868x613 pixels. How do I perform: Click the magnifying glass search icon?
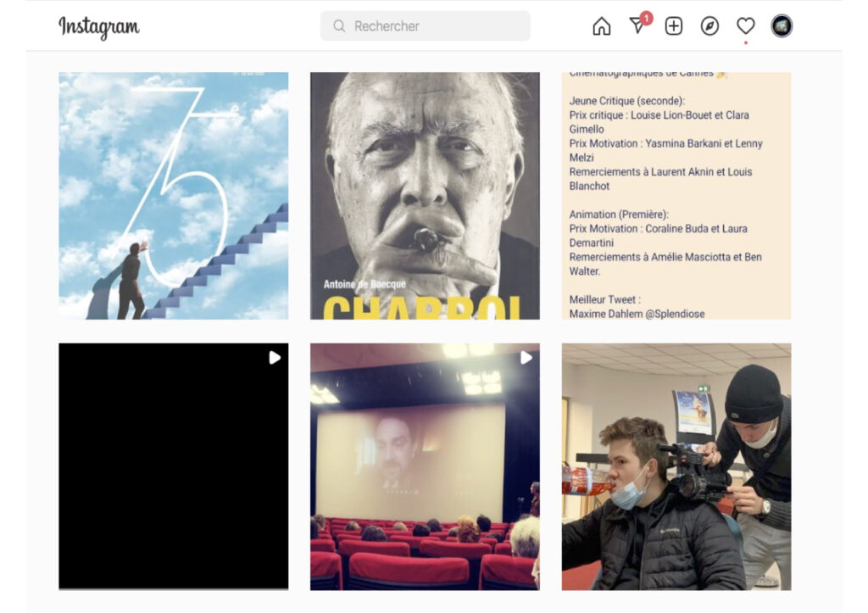[x=339, y=26]
